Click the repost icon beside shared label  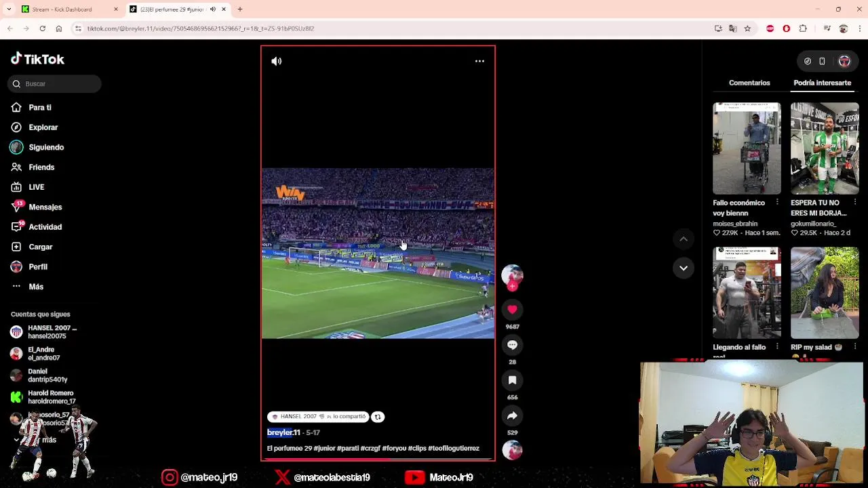click(x=378, y=417)
